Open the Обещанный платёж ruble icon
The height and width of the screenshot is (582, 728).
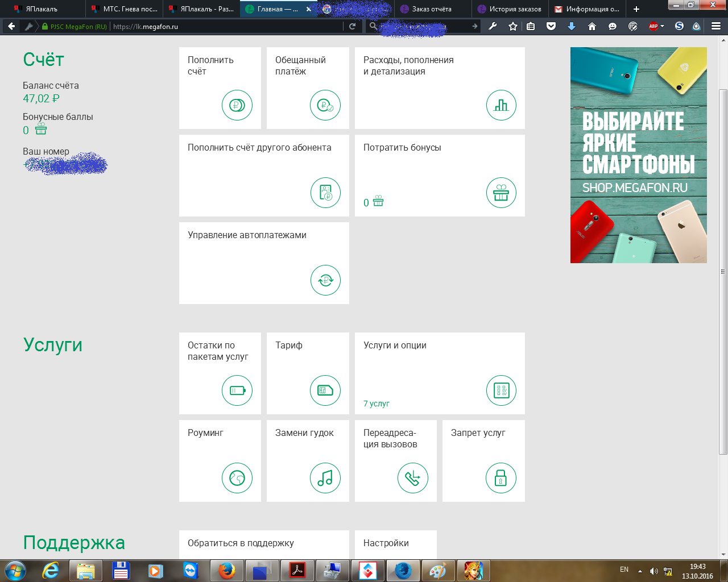325,105
